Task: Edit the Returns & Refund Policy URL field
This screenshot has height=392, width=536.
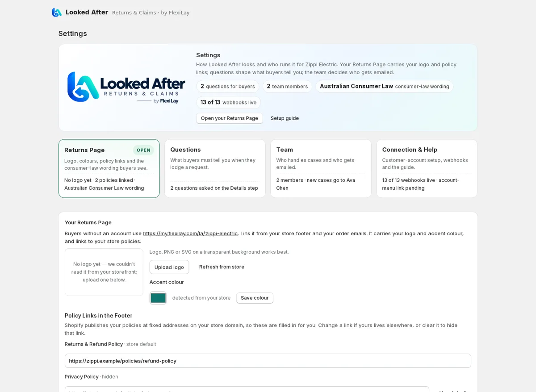Action: click(x=268, y=361)
